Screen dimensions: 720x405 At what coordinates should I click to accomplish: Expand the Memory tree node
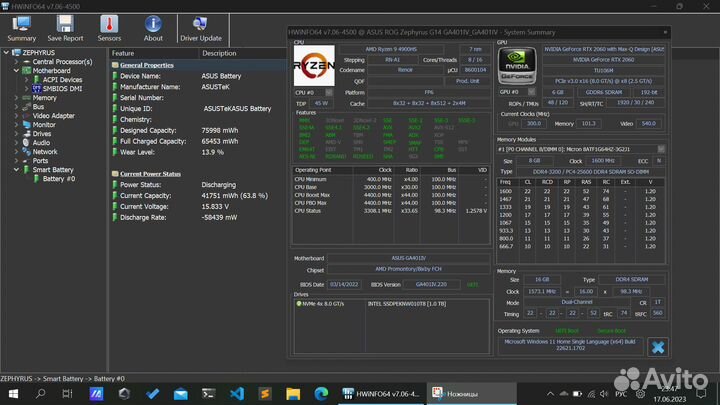[x=17, y=98]
